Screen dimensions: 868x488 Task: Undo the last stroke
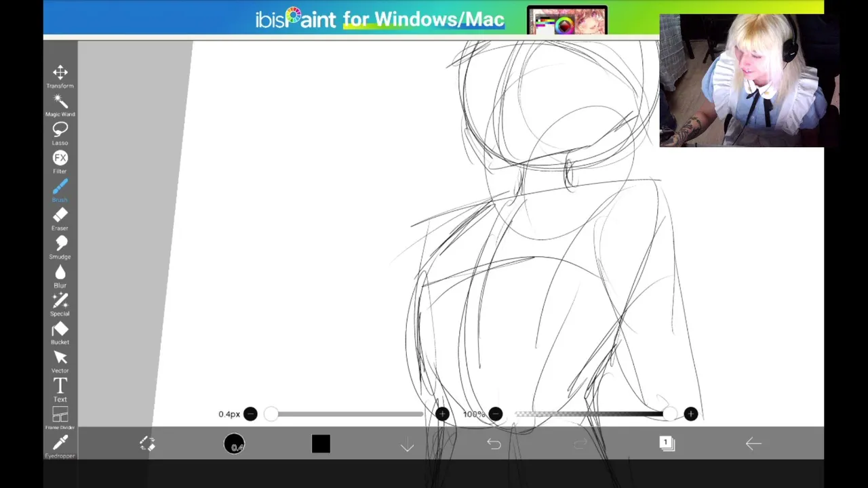coord(494,444)
